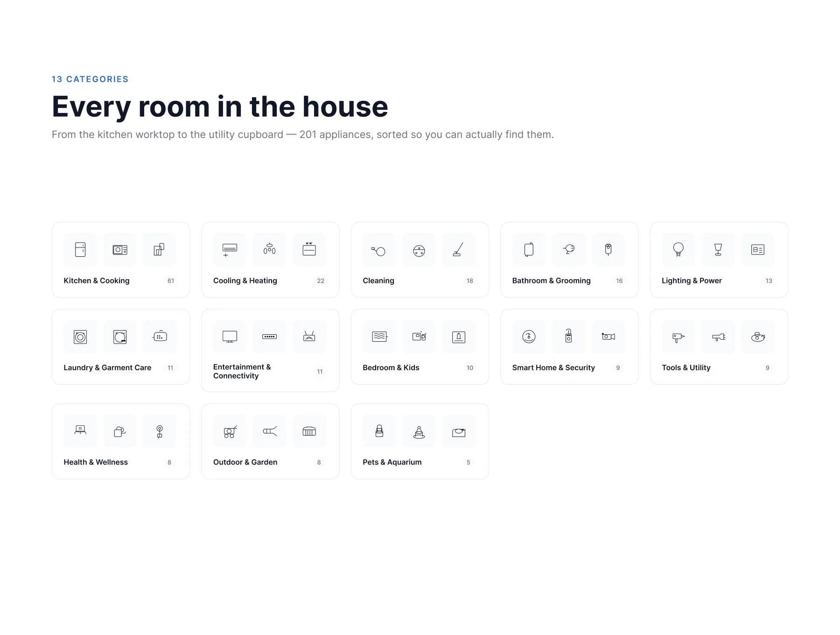Image resolution: width=840 pixels, height=635 pixels.
Task: Click the '13 CATEGORIES' label
Action: (x=90, y=79)
